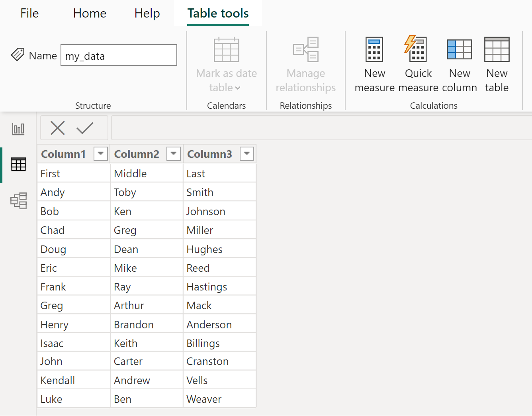Click inside the table Name field

coord(118,55)
